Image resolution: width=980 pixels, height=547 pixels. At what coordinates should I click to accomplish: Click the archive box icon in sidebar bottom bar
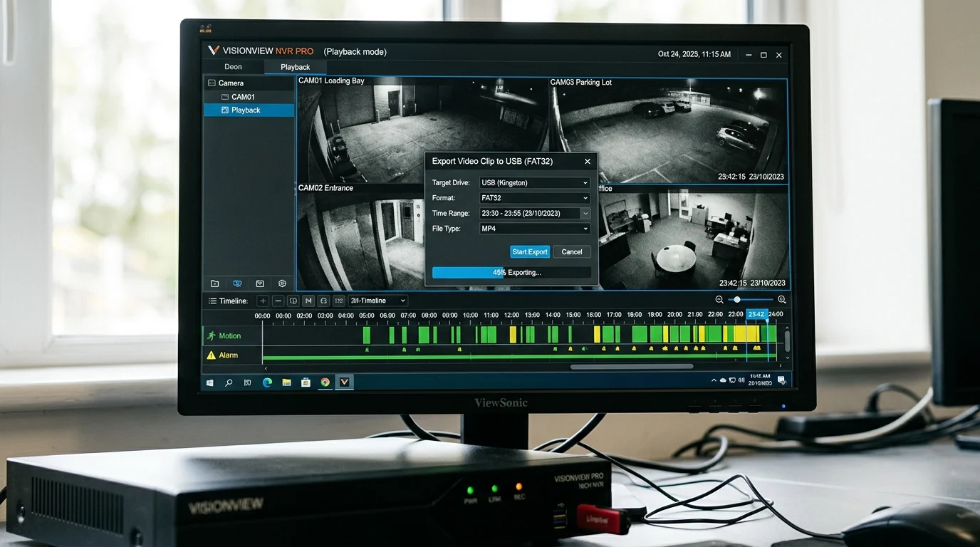(x=260, y=283)
